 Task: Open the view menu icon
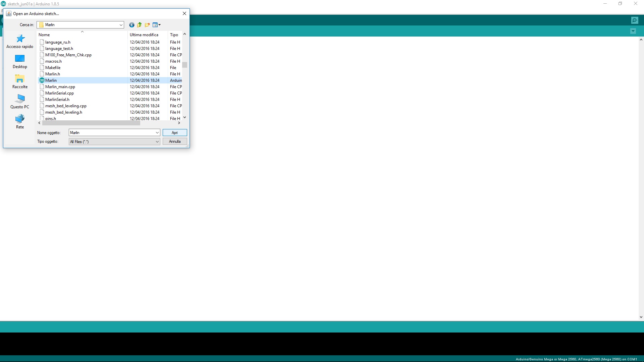[x=156, y=25]
